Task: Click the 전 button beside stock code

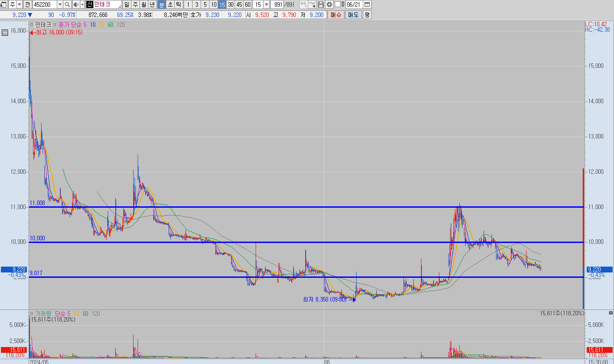Action: coord(28,4)
